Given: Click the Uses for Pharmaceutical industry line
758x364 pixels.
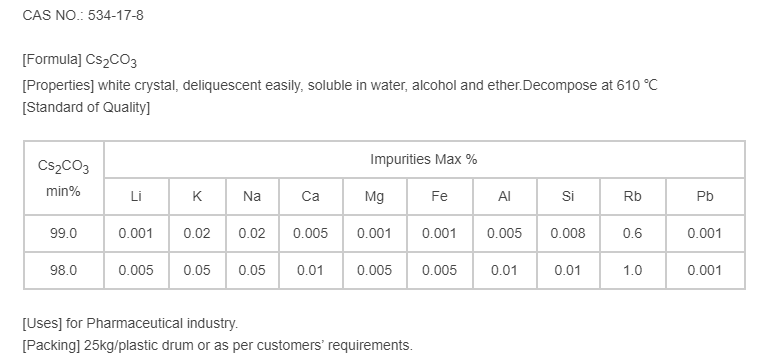Looking at the screenshot, I should [x=131, y=323].
